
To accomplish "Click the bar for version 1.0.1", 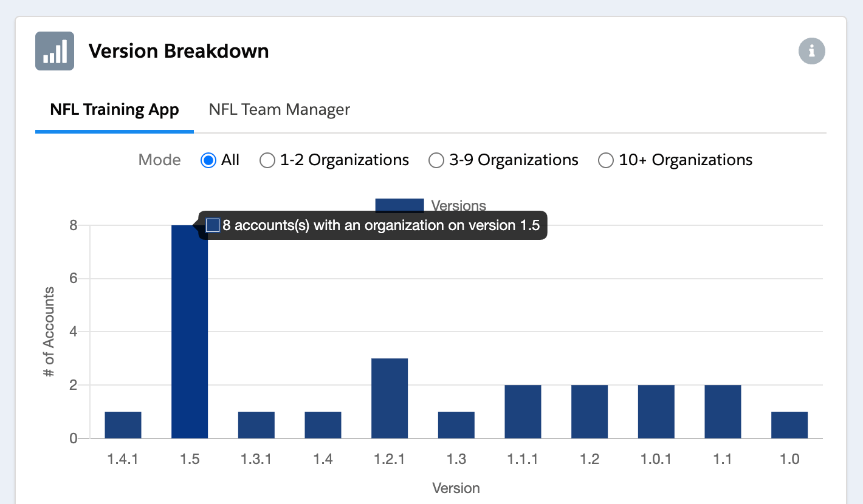I will [656, 412].
